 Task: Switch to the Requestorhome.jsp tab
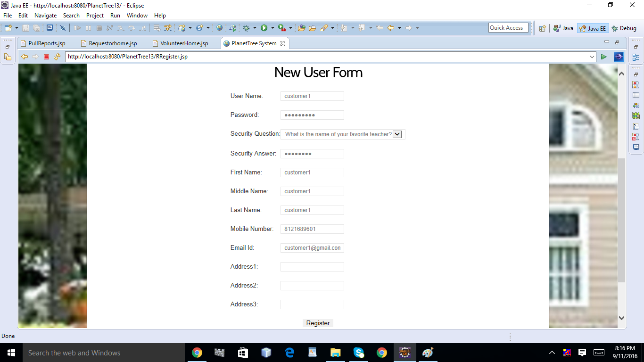108,43
